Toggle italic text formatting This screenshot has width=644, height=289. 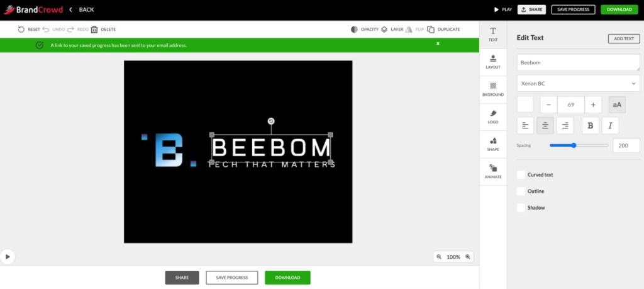[x=610, y=125]
